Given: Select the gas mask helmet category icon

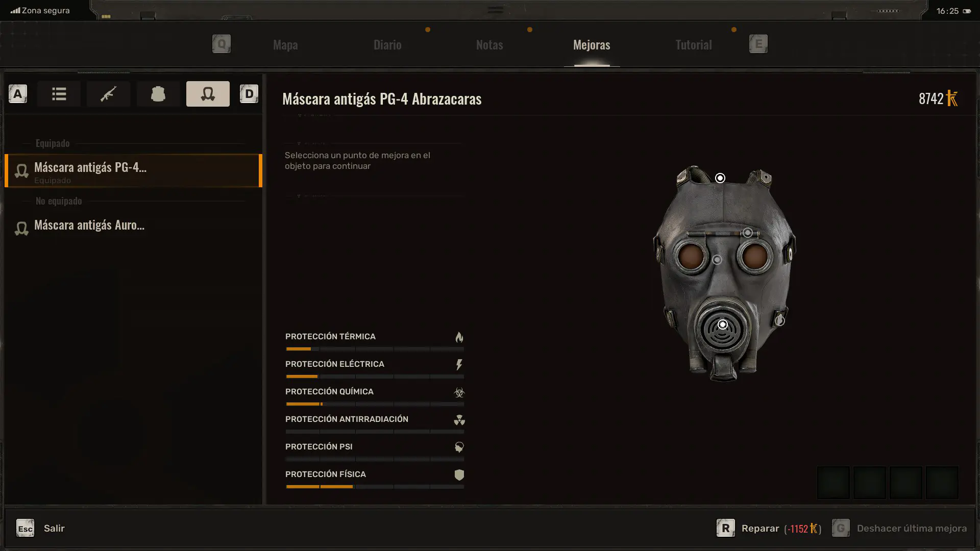Looking at the screenshot, I should click(208, 94).
